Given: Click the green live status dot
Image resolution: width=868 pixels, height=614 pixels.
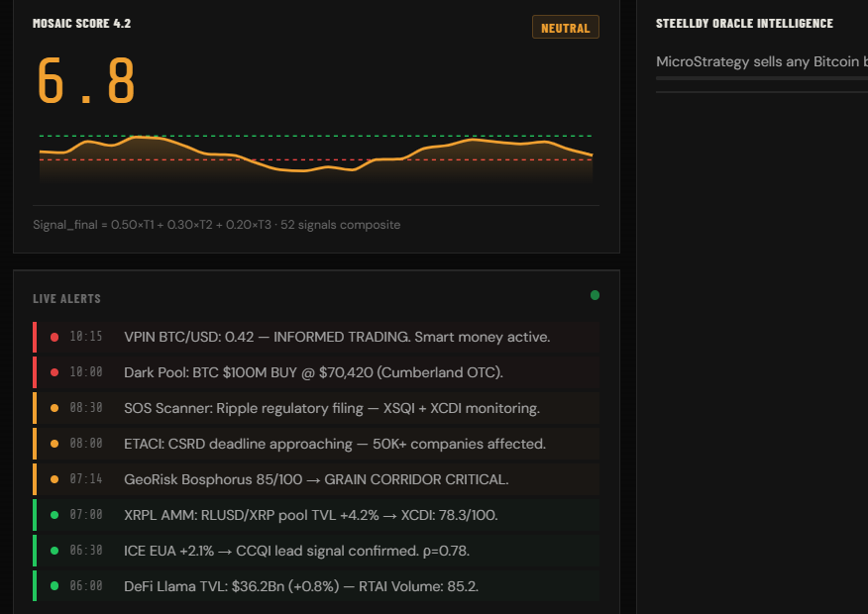Looking at the screenshot, I should pyautogui.click(x=596, y=295).
